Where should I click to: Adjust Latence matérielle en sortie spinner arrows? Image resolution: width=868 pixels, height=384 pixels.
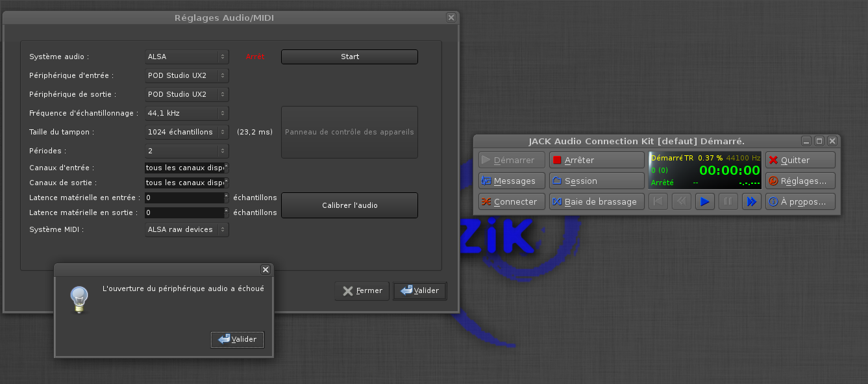[227, 212]
